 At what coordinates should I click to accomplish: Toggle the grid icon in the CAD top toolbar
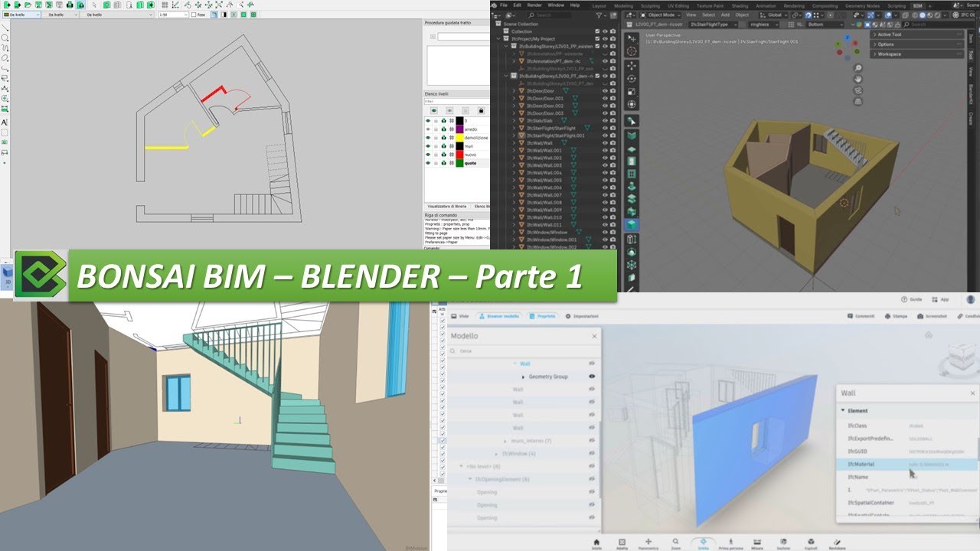coord(165,5)
